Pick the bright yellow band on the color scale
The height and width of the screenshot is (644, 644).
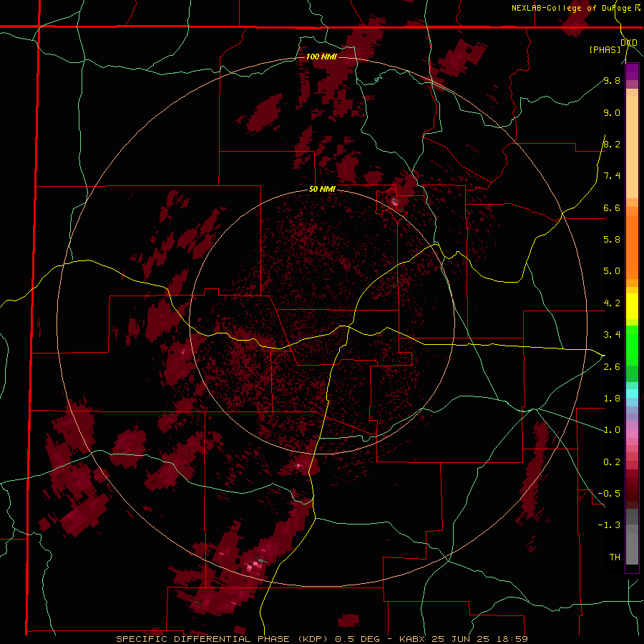tap(632, 306)
